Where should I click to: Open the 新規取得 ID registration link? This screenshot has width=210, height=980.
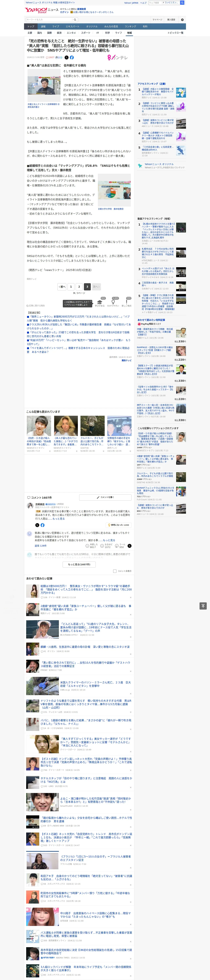(x=82, y=9)
